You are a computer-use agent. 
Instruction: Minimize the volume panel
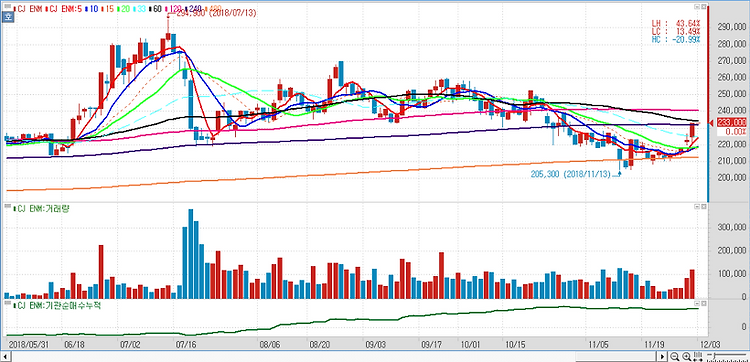point(697,207)
